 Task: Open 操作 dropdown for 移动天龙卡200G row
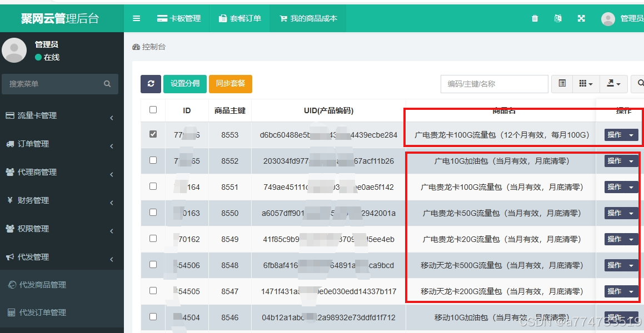tap(621, 291)
